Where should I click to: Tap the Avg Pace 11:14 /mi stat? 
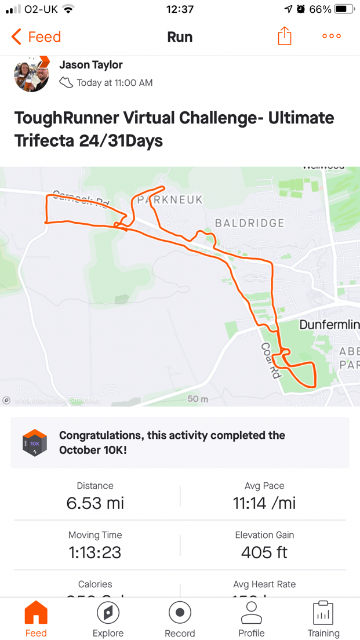point(264,496)
